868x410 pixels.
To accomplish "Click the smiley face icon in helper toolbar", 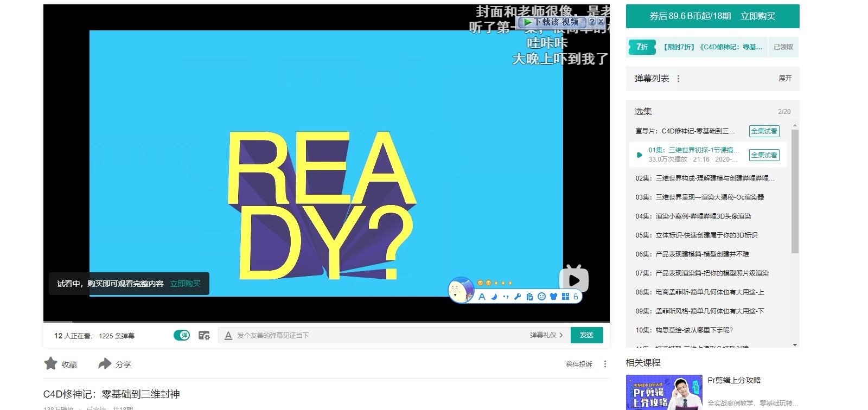I will (x=541, y=297).
